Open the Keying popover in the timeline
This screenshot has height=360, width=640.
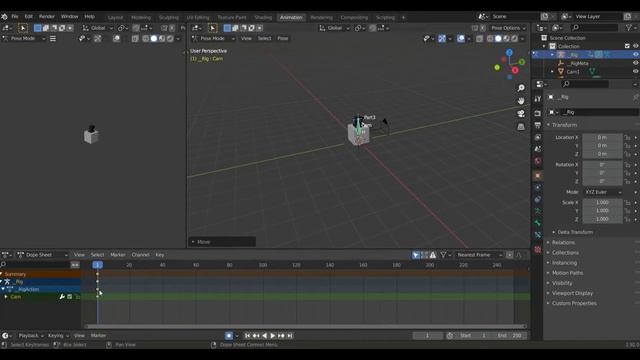(58, 336)
